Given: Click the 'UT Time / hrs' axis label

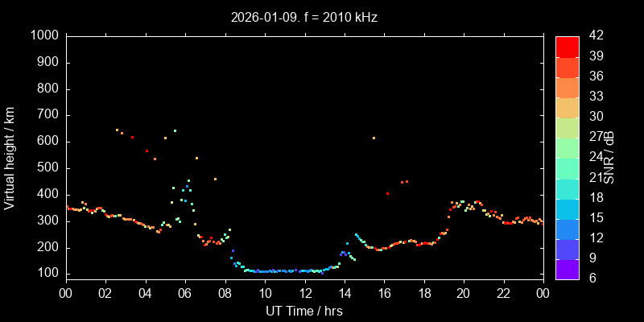Looking at the screenshot, I should (303, 311).
